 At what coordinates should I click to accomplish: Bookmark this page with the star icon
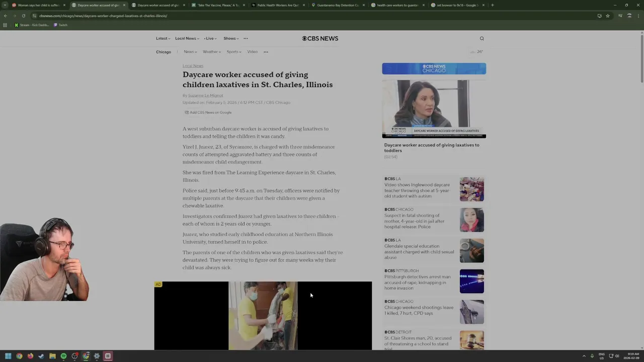(x=608, y=16)
